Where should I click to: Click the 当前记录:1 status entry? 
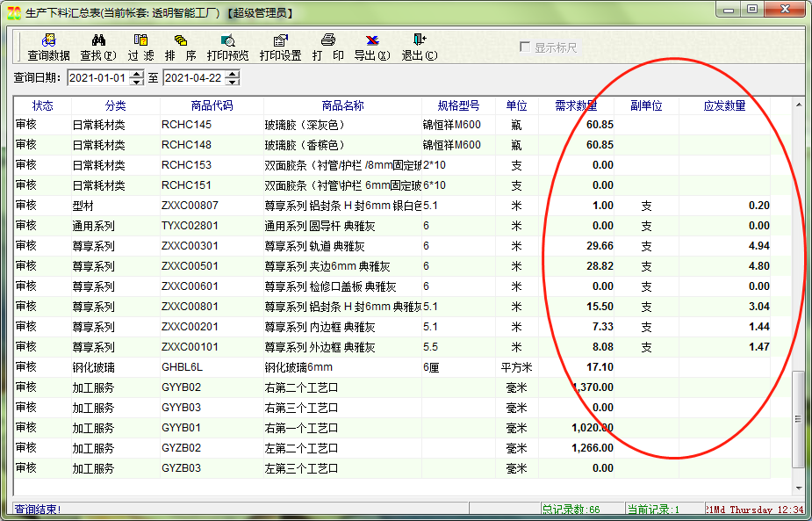pos(653,510)
